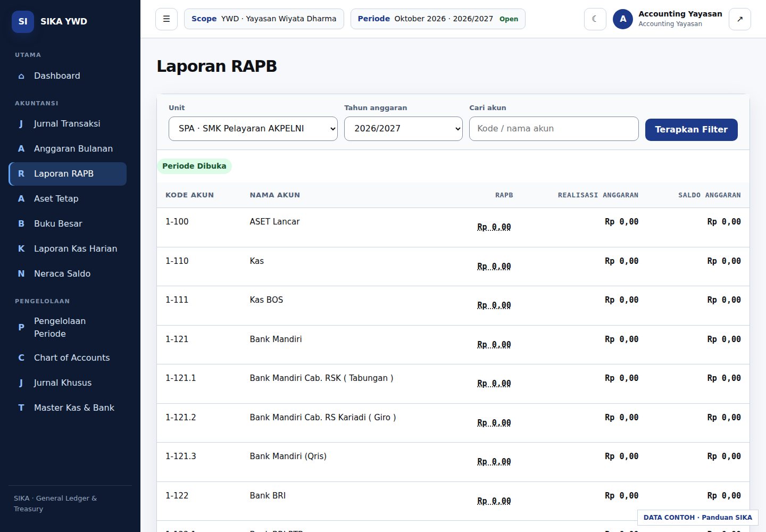Open the Unit dropdown
The image size is (766, 532).
[x=253, y=129]
